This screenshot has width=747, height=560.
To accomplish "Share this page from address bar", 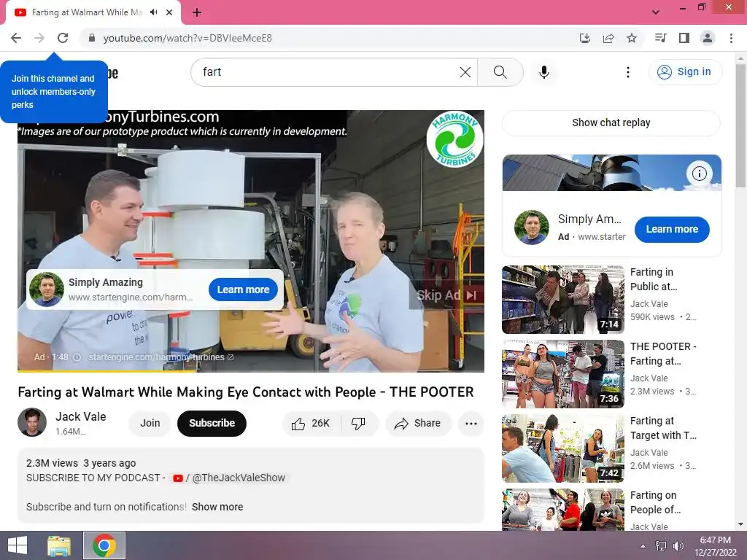I will tap(608, 38).
